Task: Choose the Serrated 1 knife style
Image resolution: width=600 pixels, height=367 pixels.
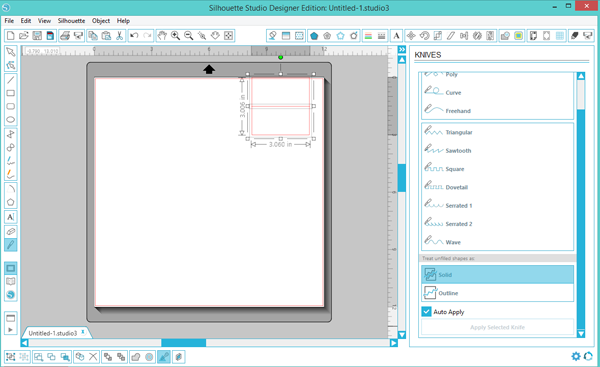Action: point(497,206)
